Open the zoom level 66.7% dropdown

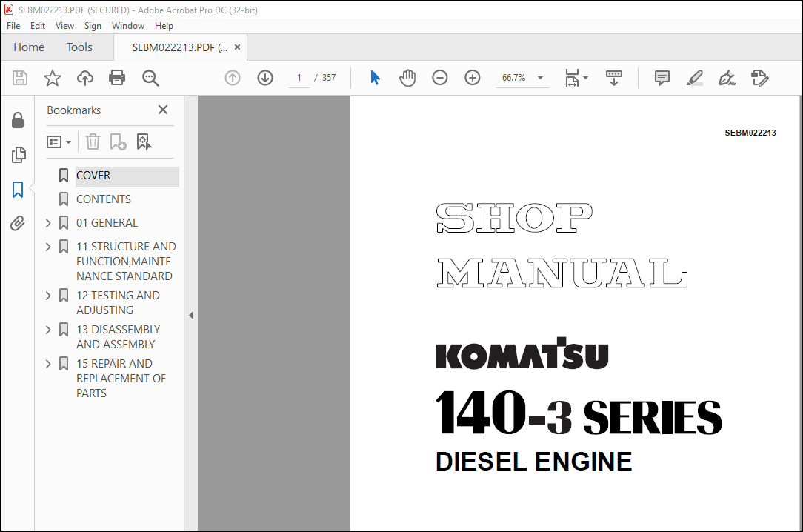coord(540,78)
